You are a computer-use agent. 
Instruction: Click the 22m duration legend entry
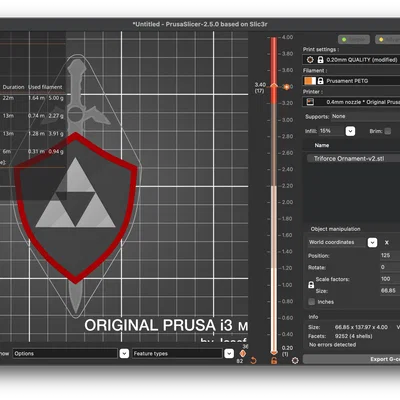point(8,98)
